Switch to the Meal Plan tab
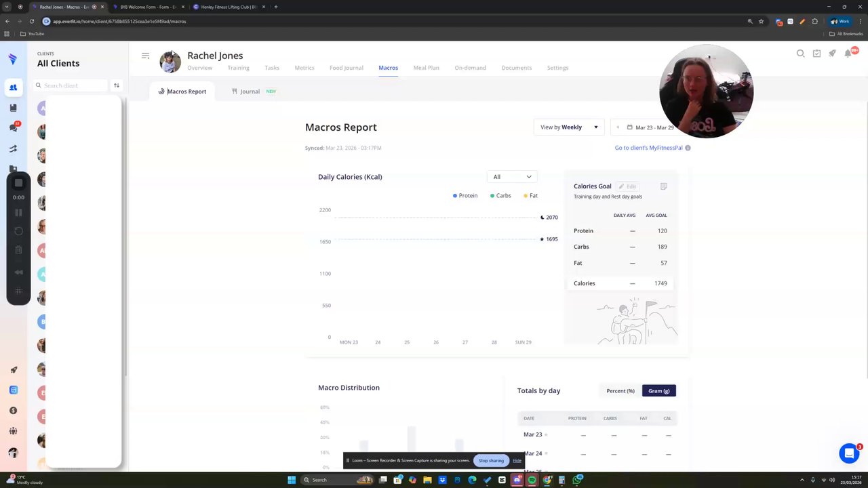 (427, 68)
